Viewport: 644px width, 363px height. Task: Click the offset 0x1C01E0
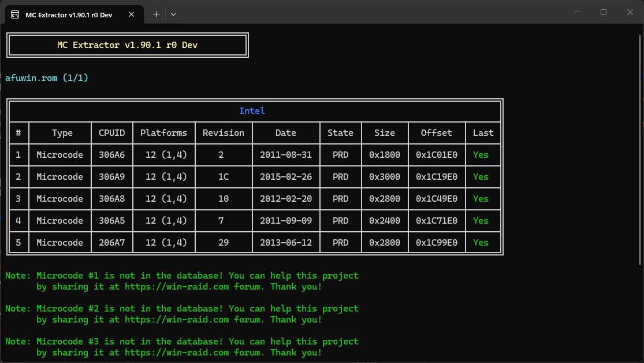click(x=437, y=154)
